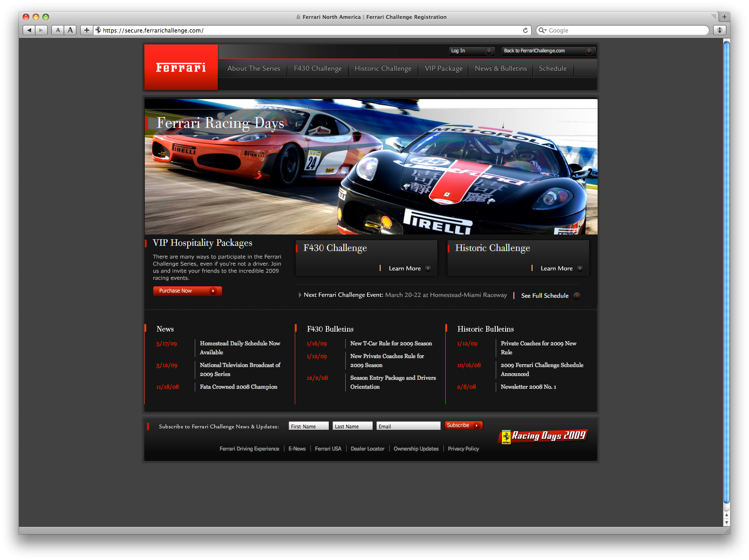Open Season Entry Package and Drivers Orientation
The height and width of the screenshot is (560, 749).
click(x=393, y=383)
